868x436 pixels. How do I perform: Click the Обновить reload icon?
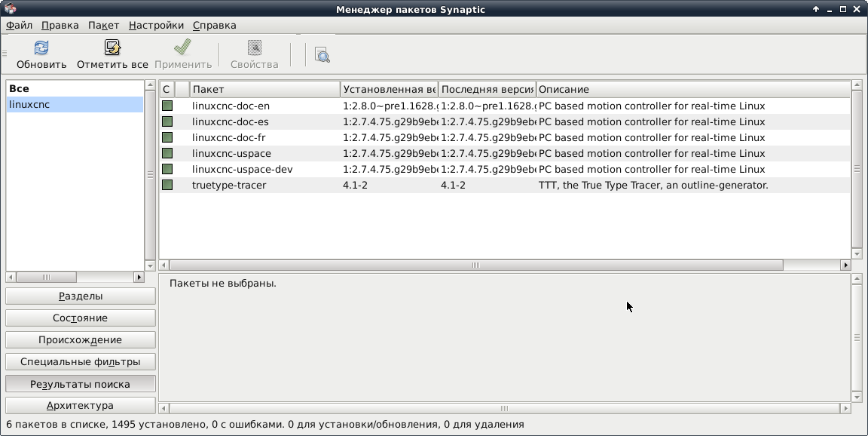point(41,48)
